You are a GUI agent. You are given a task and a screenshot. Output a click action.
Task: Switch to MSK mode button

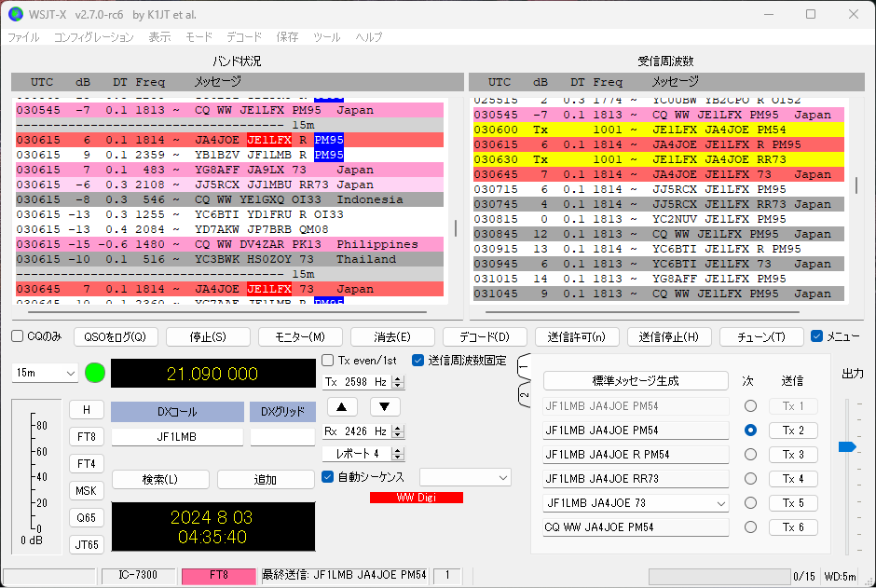[x=87, y=490]
